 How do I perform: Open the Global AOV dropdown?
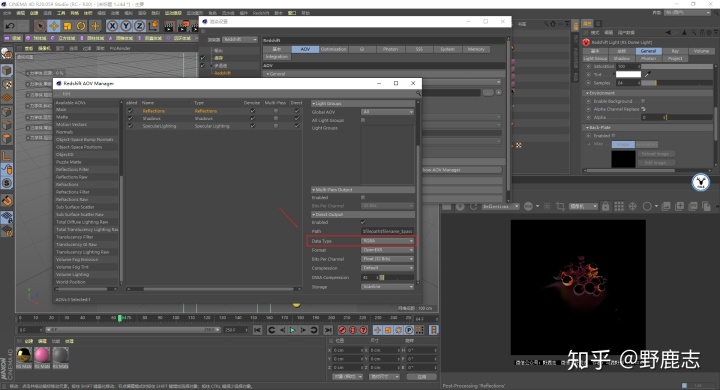click(387, 112)
